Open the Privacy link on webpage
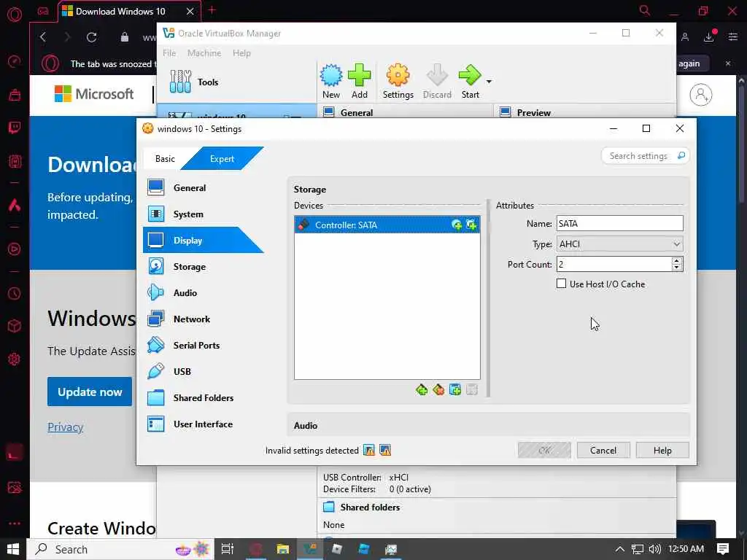The width and height of the screenshot is (747, 560). click(65, 427)
